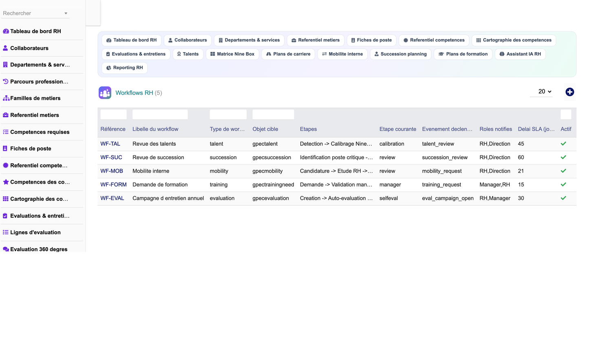Screen dimensions: 589x364
Task: Focus the Référence filter input
Action: (113, 114)
